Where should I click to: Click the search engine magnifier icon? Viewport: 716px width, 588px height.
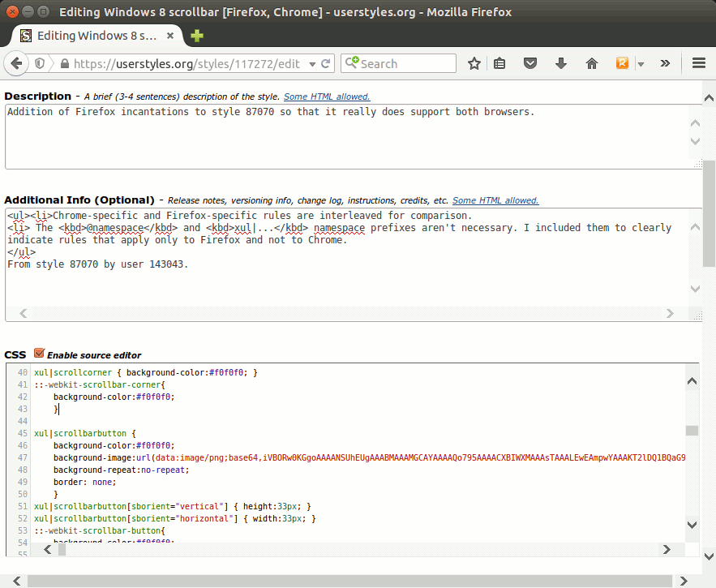[x=352, y=62]
